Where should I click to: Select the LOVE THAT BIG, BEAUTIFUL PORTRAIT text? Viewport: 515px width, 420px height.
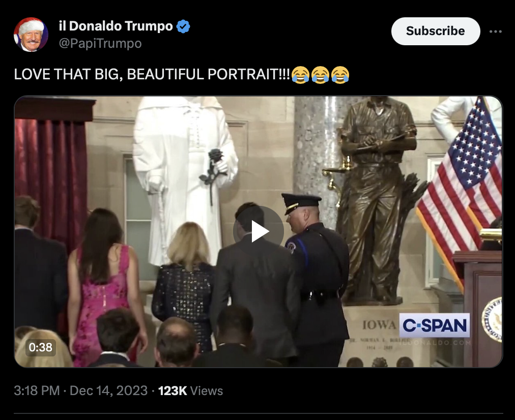coord(152,74)
